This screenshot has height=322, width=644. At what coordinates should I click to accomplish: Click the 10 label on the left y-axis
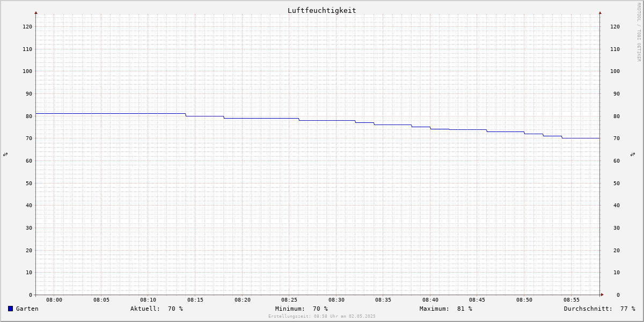29,272
